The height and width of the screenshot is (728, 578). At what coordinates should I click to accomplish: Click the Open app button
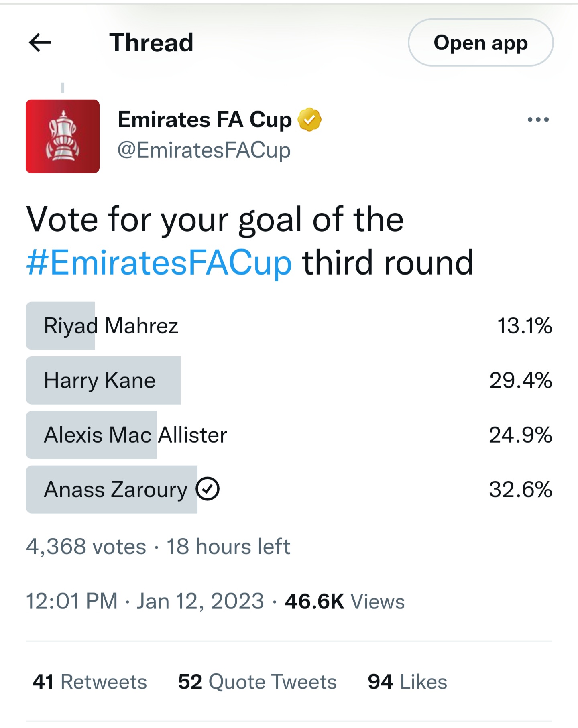[480, 43]
